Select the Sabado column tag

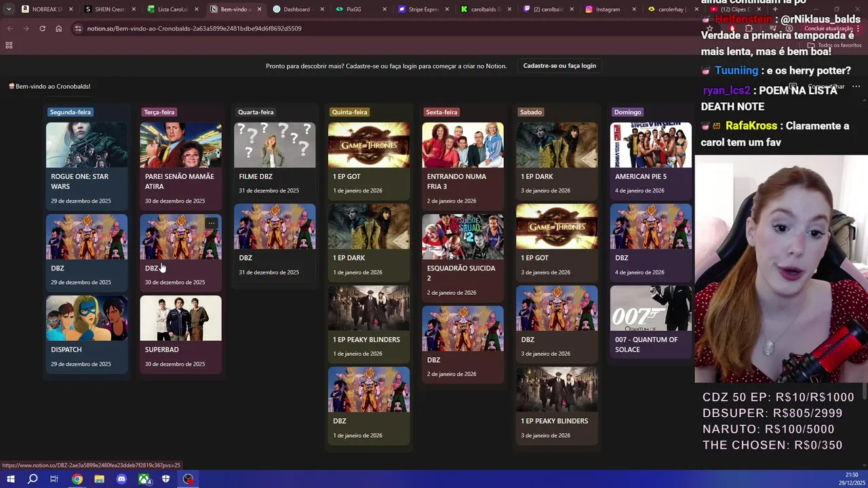point(530,112)
